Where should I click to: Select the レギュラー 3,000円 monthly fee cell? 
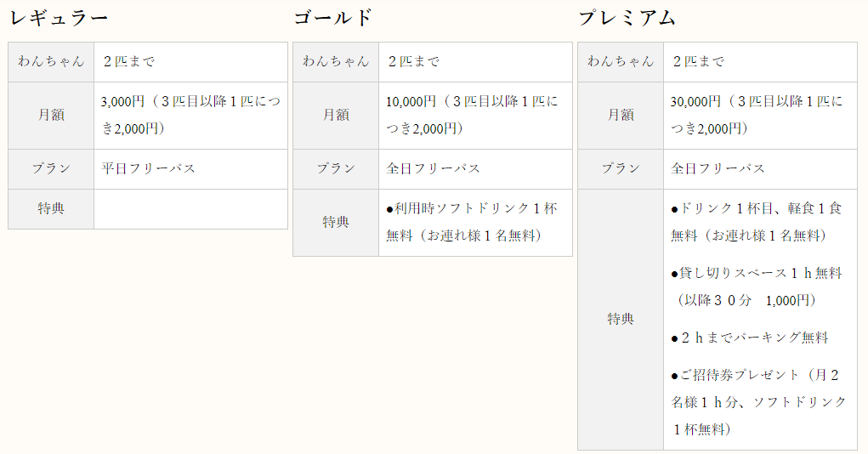(191, 115)
